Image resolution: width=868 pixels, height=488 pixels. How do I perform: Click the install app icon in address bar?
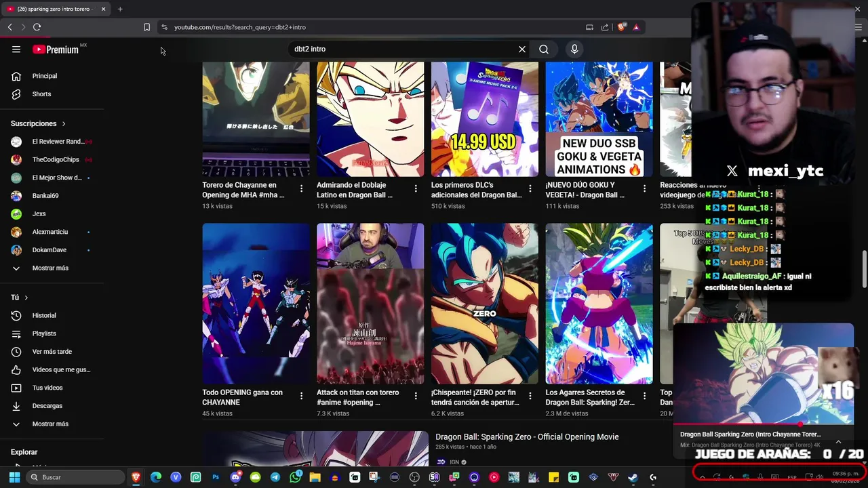coord(589,27)
